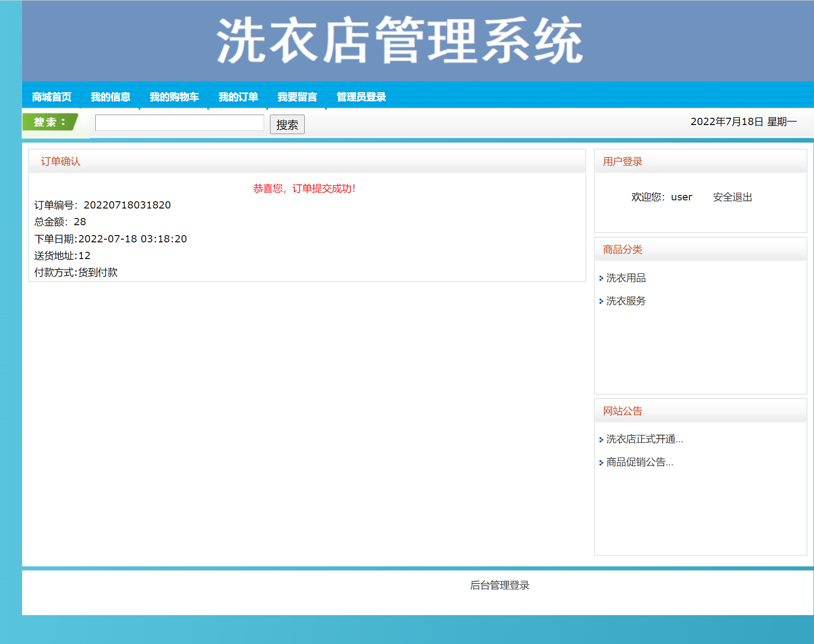Screen dimensions: 814x644
Task: Click the 搜索 search button
Action: [x=287, y=124]
